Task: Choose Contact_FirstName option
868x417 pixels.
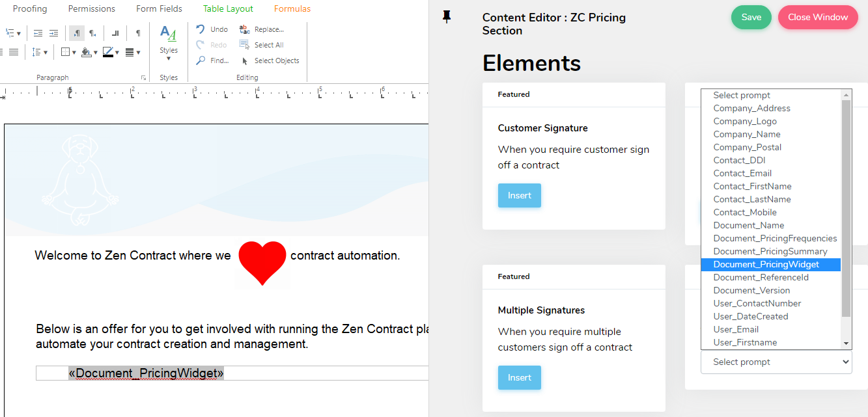Action: pyautogui.click(x=771, y=186)
